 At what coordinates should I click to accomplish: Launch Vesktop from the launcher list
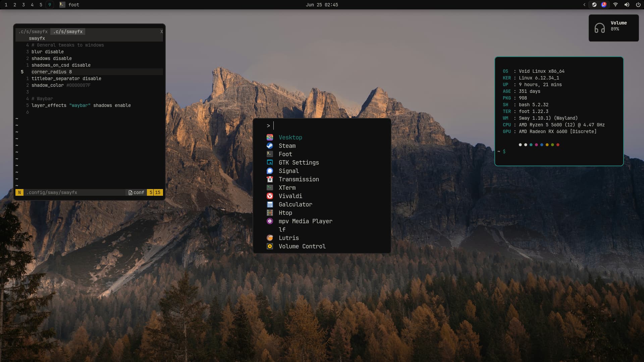click(x=290, y=137)
